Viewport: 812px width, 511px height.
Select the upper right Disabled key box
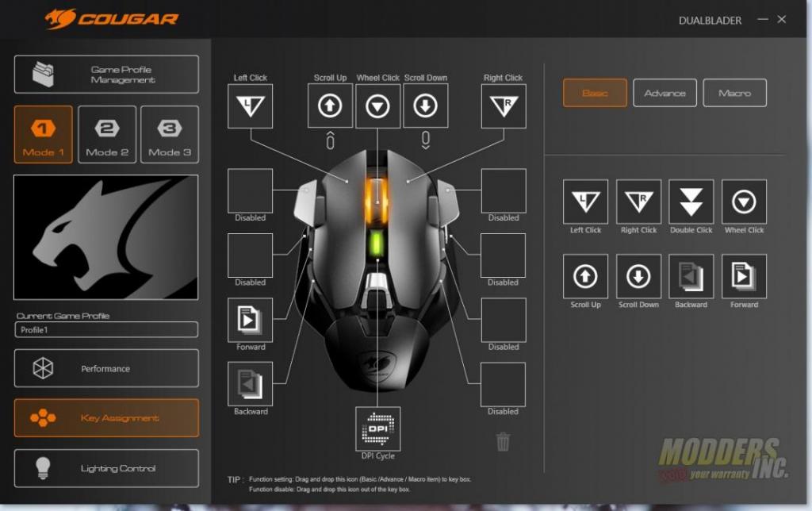[x=504, y=190]
